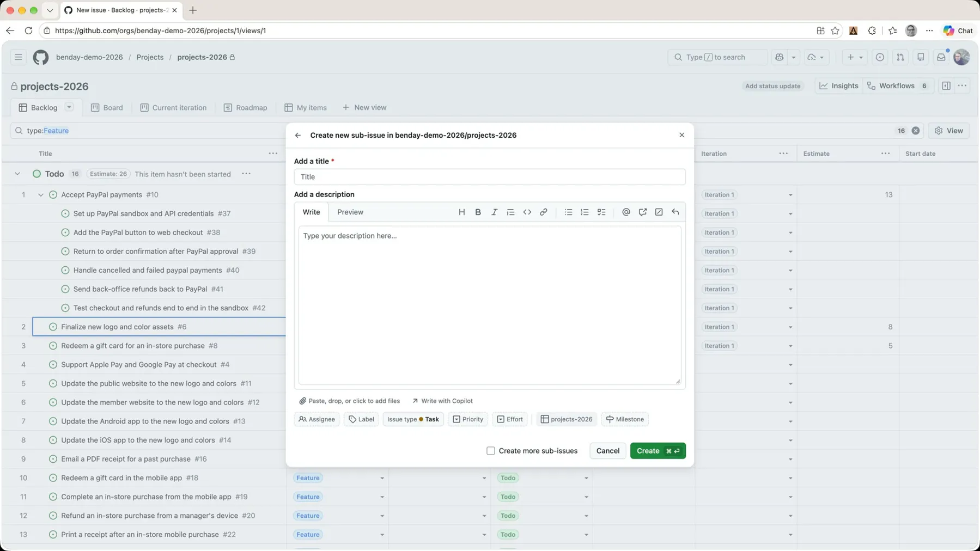980x551 pixels.
Task: Insert unordered bullet list
Action: 568,212
